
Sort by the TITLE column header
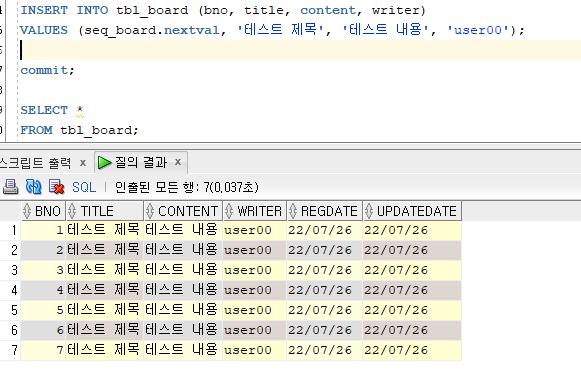(x=104, y=211)
